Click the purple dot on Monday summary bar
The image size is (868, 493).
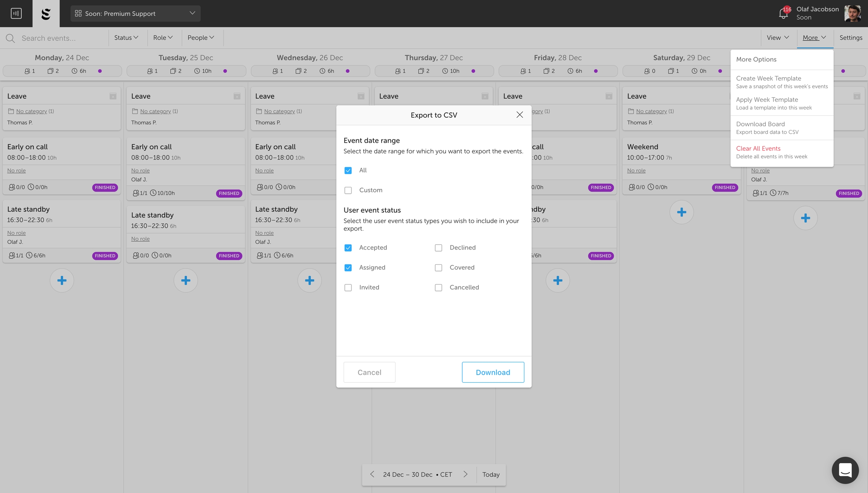tap(100, 71)
